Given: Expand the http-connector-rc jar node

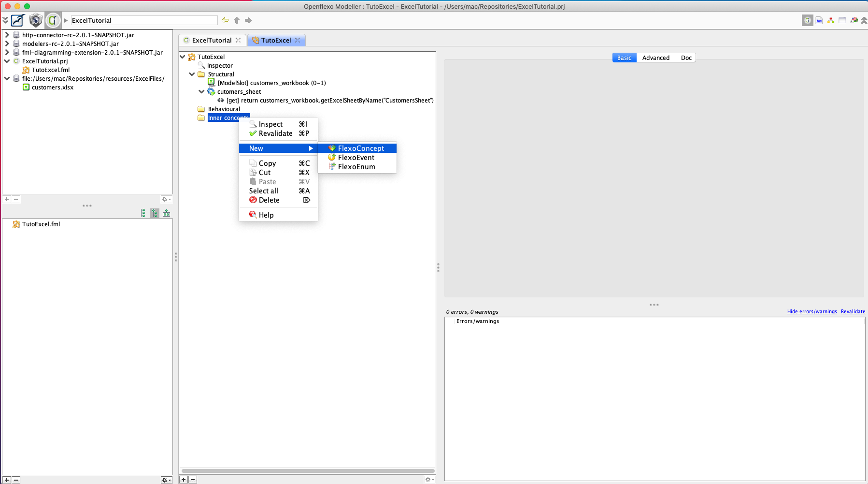Looking at the screenshot, I should tap(7, 35).
